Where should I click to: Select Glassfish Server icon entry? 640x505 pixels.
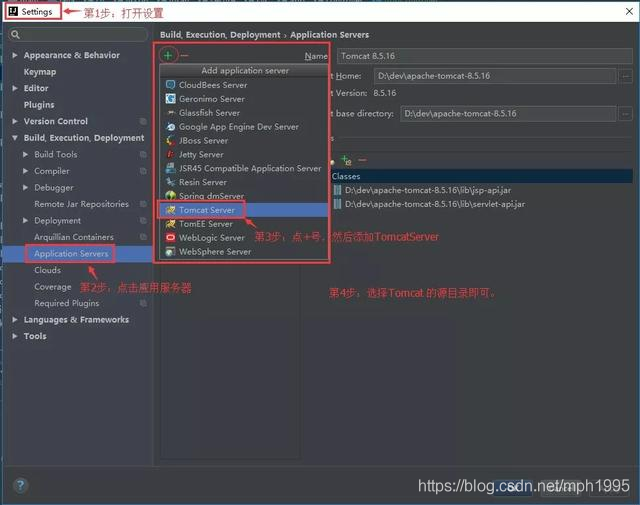pos(170,113)
